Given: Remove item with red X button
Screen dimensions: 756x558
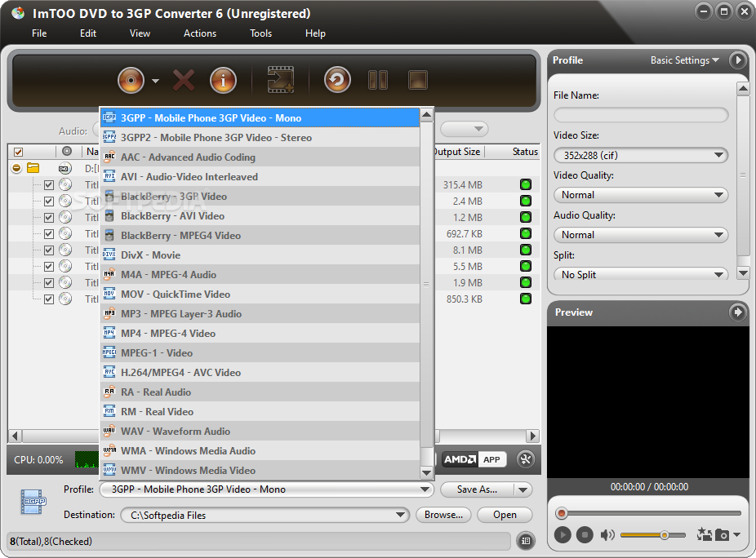Looking at the screenshot, I should point(184,81).
